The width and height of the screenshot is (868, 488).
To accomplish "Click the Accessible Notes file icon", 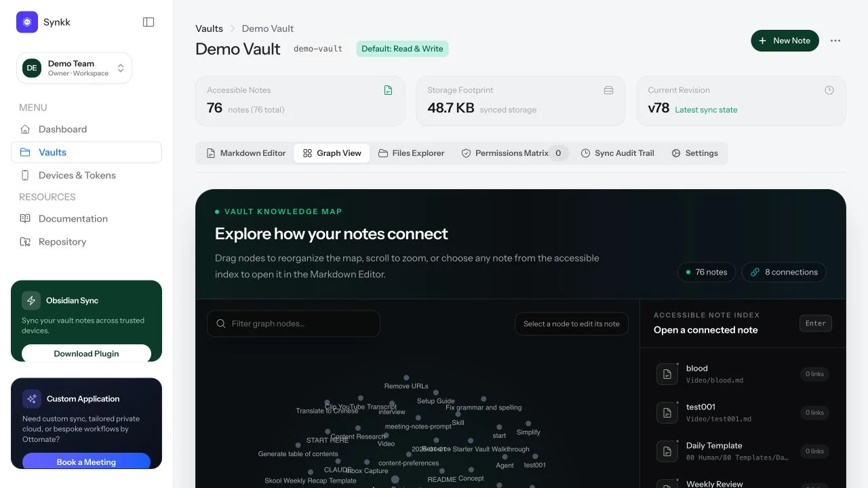I will pyautogui.click(x=388, y=90).
